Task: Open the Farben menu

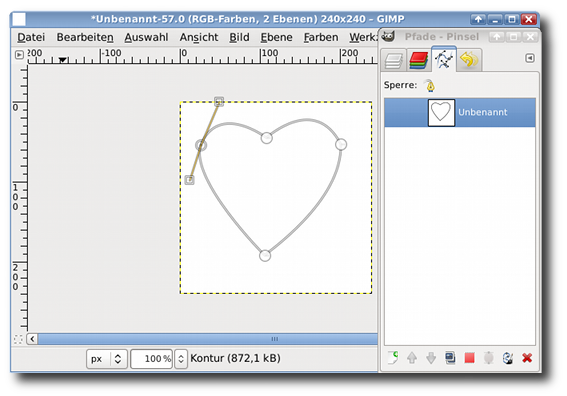Action: pyautogui.click(x=321, y=37)
